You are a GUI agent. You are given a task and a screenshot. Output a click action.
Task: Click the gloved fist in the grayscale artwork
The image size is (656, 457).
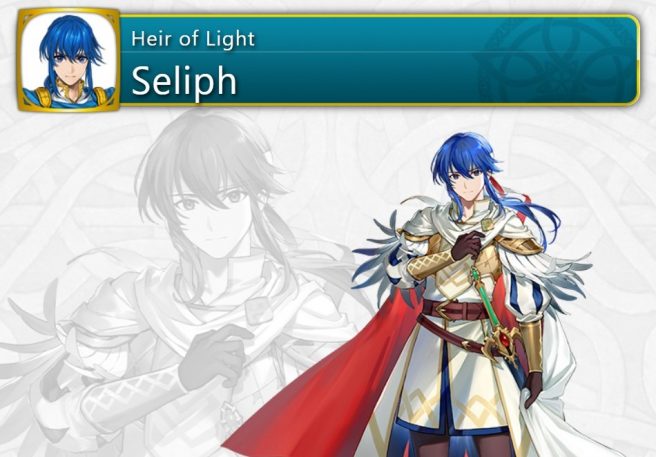pyautogui.click(x=213, y=356)
